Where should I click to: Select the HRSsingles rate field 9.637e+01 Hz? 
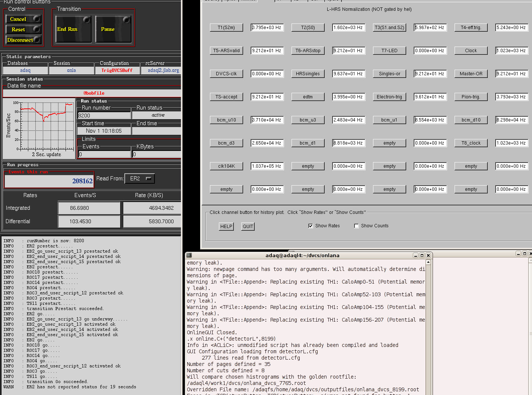click(x=349, y=74)
